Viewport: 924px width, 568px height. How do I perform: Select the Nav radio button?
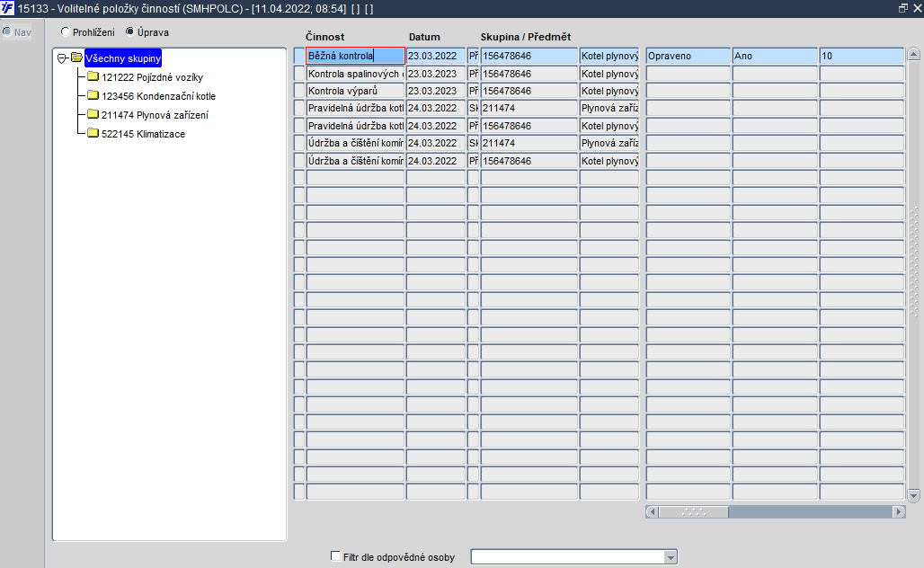[7, 31]
